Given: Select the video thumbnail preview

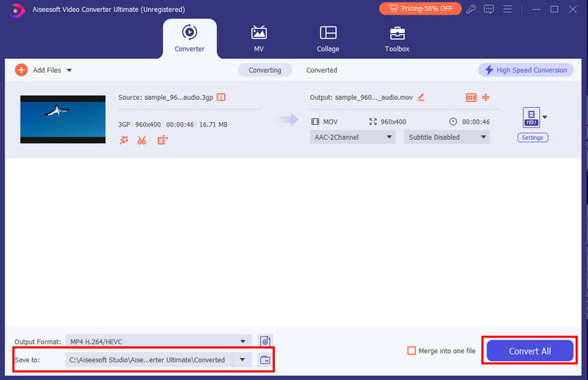Looking at the screenshot, I should pyautogui.click(x=63, y=119).
